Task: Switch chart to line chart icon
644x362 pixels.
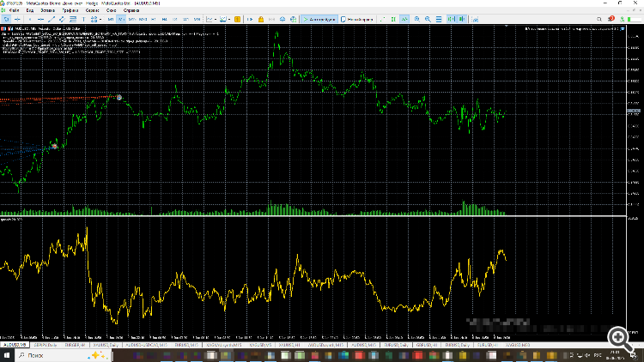Action: coord(404,19)
